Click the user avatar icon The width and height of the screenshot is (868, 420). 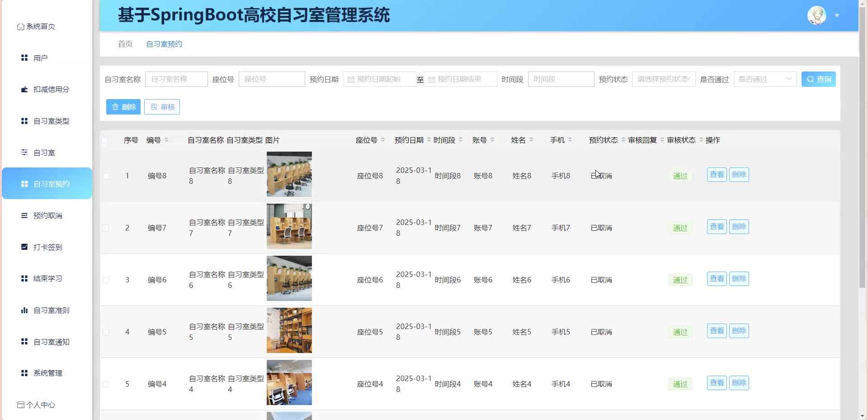(816, 16)
